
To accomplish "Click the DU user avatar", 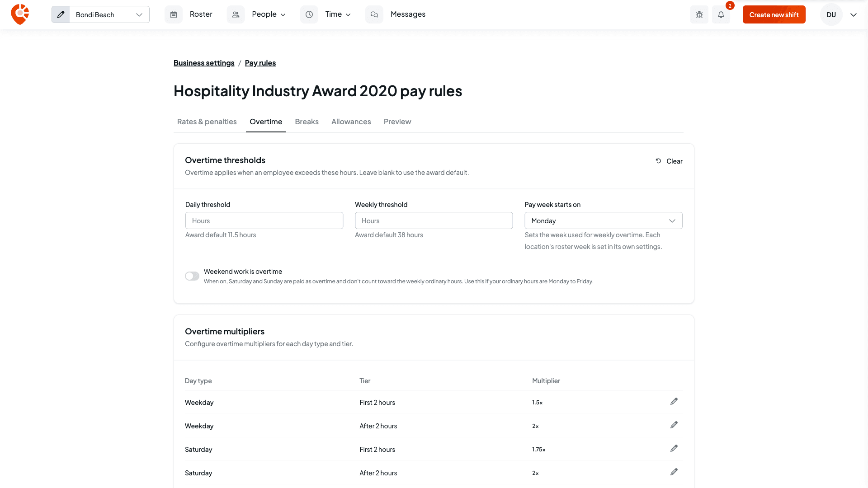I will 831,14.
